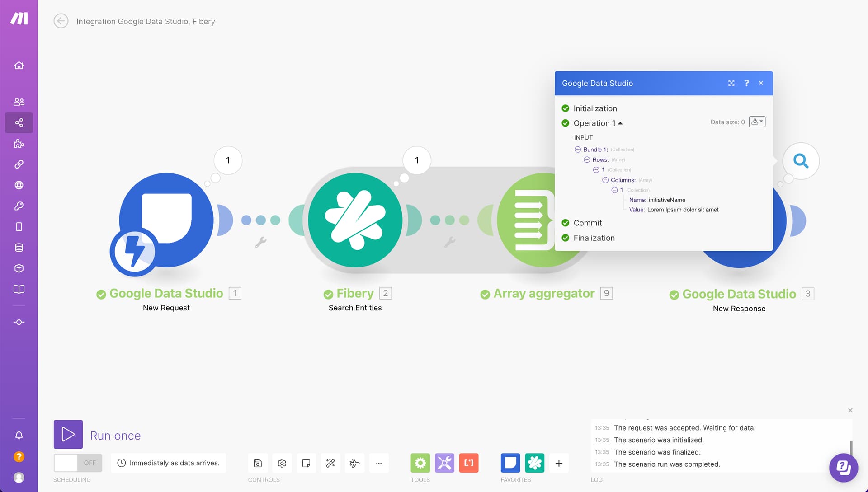Click wrench between Fibery and Array aggregator

point(449,242)
